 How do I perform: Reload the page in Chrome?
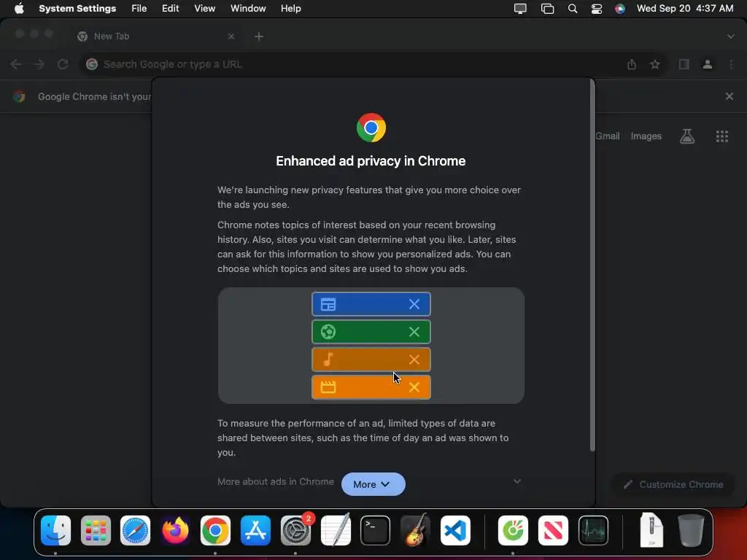pyautogui.click(x=63, y=64)
